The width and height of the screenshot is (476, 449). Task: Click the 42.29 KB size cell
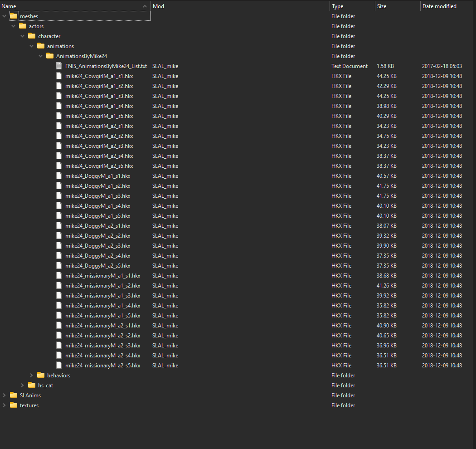386,86
